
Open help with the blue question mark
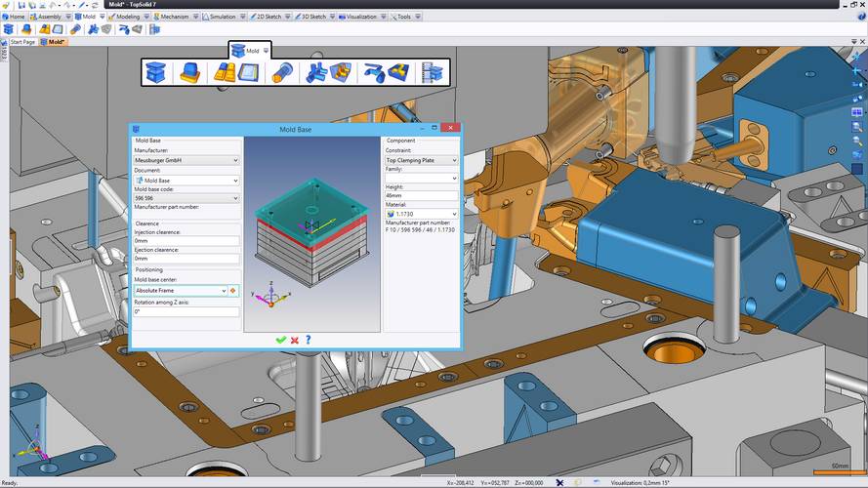[308, 340]
